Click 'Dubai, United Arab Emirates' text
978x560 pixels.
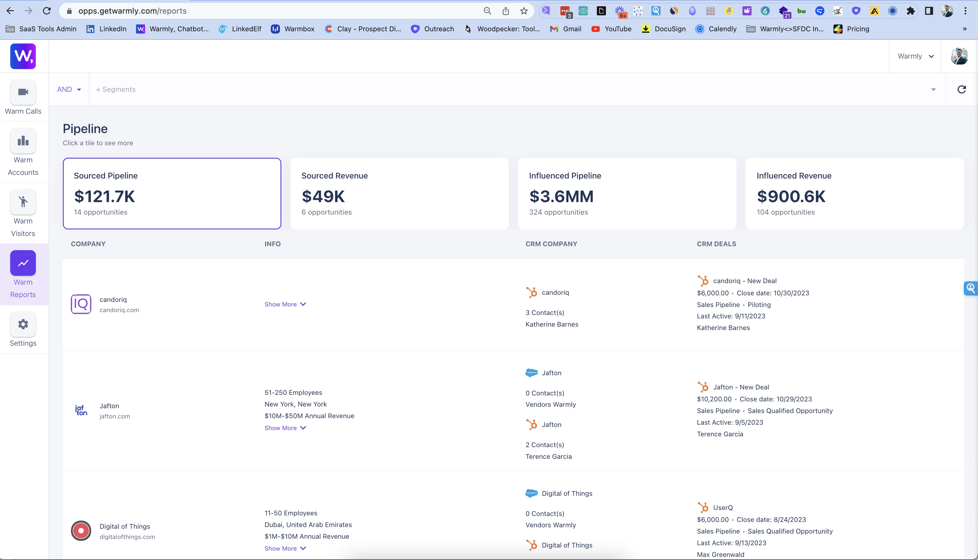click(x=308, y=525)
